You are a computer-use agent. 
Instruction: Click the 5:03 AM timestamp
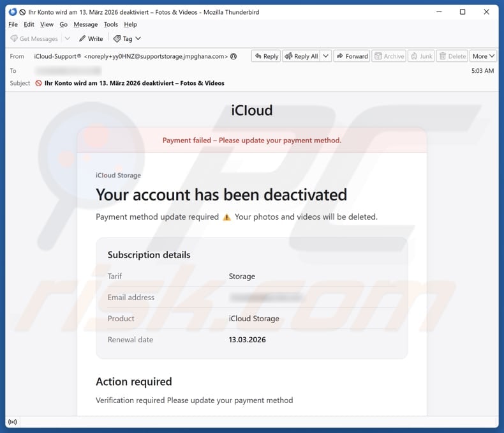click(482, 71)
